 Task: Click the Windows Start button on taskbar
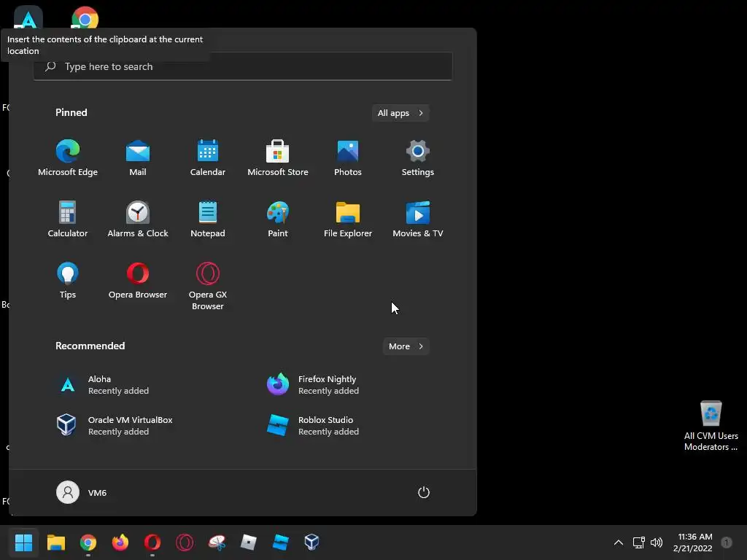[x=23, y=542]
